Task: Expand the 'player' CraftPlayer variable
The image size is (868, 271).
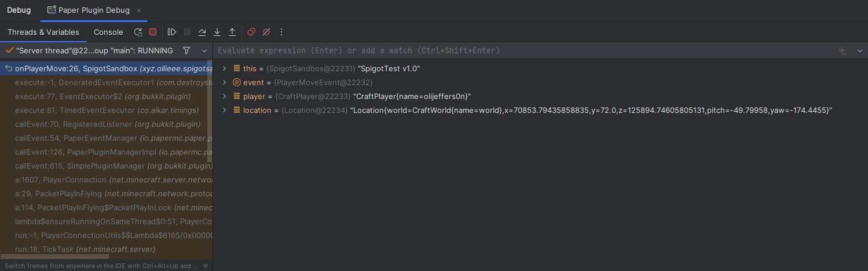Action: point(225,96)
